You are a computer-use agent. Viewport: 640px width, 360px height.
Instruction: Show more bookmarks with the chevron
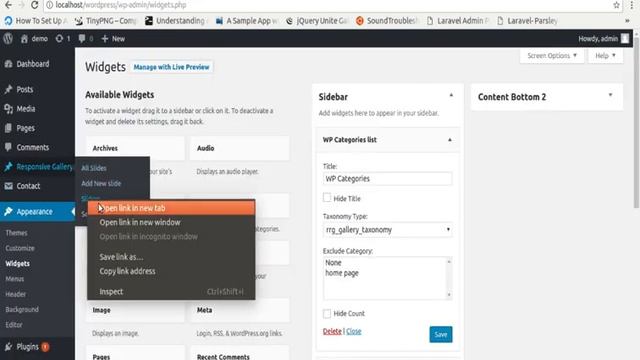coord(627,21)
